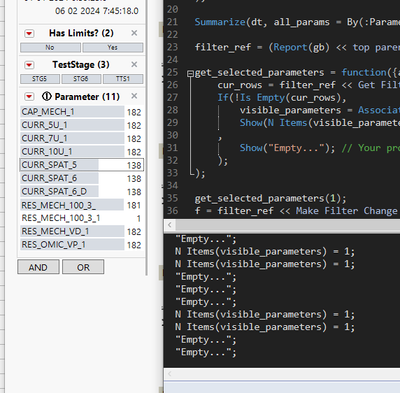The height and width of the screenshot is (393, 400).
Task: Open the TestStage red triangle menu
Action: pyautogui.click(x=29, y=65)
